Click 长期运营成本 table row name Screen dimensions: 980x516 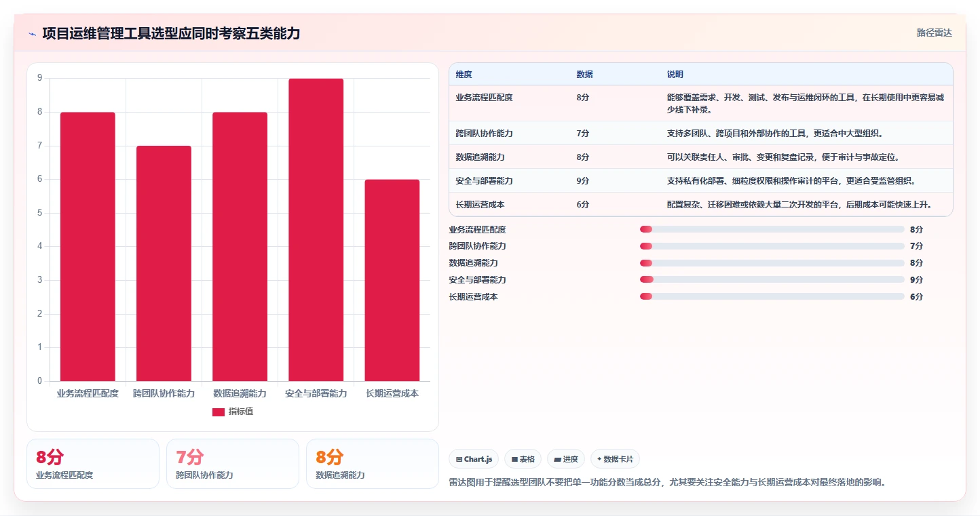click(x=480, y=205)
